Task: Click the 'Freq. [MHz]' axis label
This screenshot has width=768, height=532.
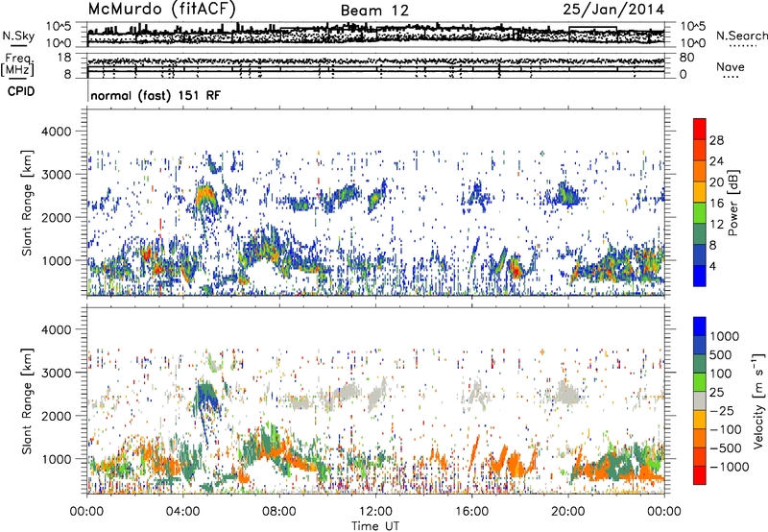Action: click(x=19, y=65)
